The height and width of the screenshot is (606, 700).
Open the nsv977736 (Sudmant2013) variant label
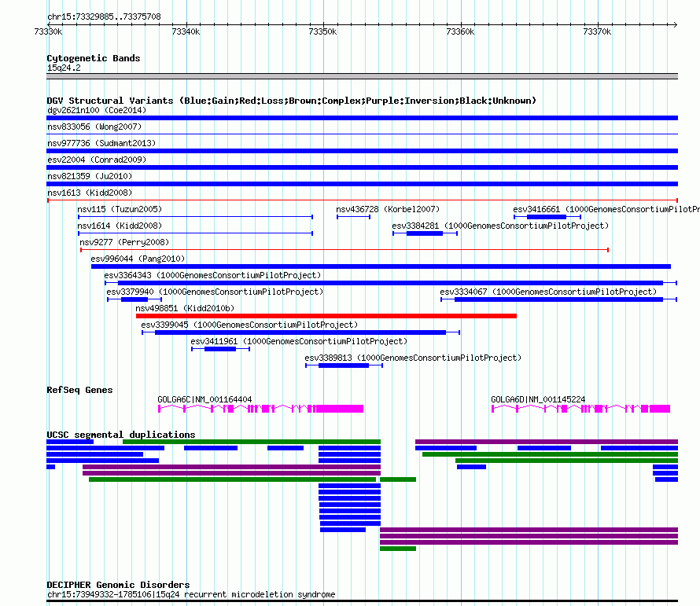coord(101,143)
